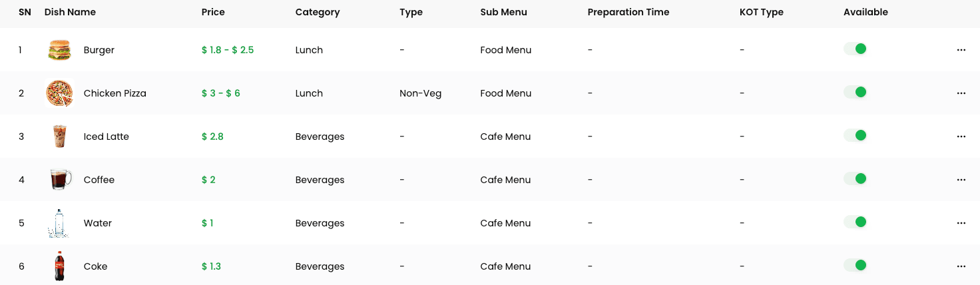Turn off the Iced Latte available switch
The height and width of the screenshot is (285, 980).
(x=855, y=135)
